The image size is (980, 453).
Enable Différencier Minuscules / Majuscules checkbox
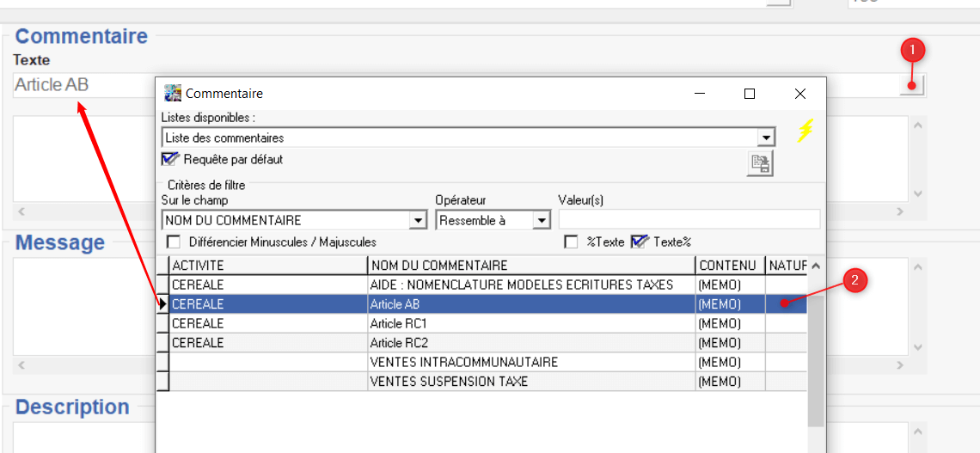click(x=174, y=242)
